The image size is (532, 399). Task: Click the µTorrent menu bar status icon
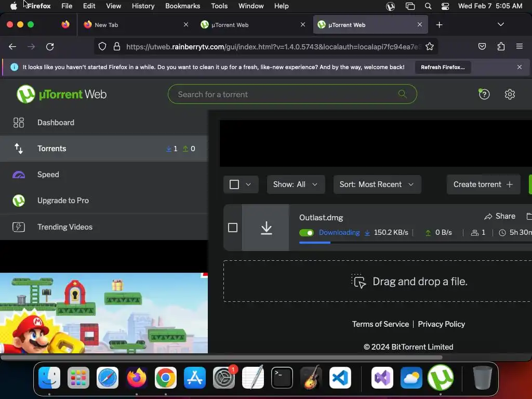[x=390, y=6]
